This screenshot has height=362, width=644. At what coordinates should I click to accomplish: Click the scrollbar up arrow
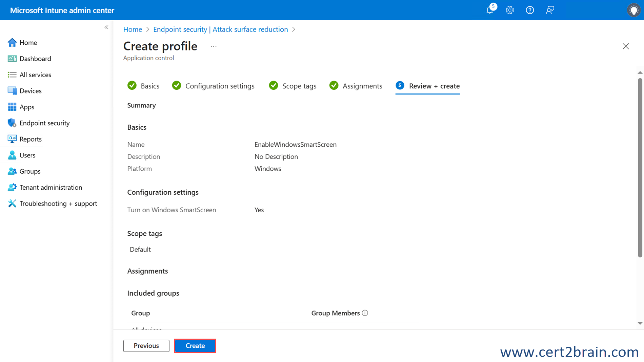click(x=640, y=72)
